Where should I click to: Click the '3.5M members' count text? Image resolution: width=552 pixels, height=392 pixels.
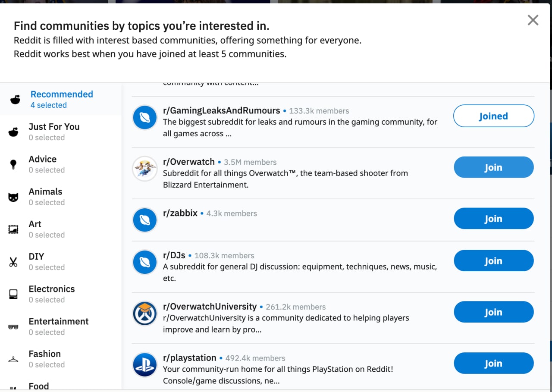click(x=250, y=163)
